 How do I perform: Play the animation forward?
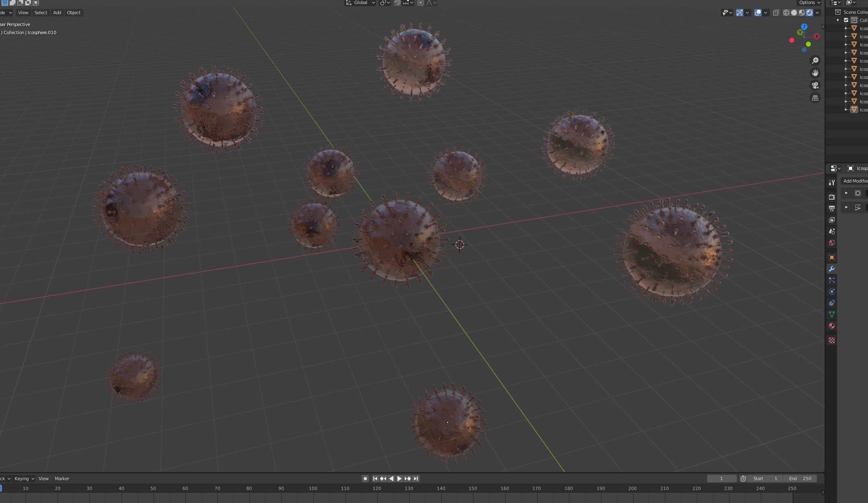[399, 479]
